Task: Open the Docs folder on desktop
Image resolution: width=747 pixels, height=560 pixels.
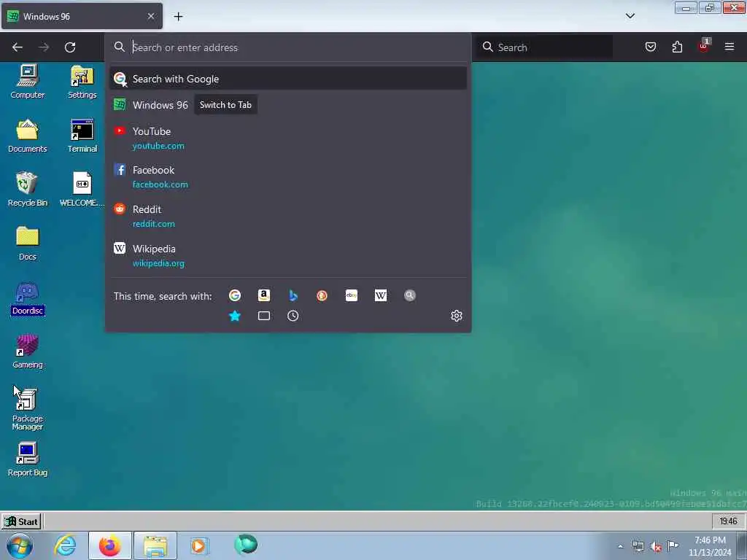Action: (x=28, y=244)
